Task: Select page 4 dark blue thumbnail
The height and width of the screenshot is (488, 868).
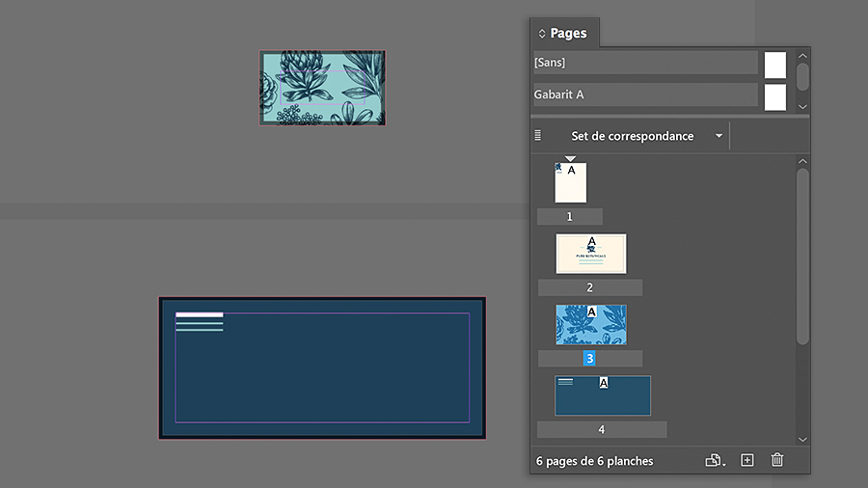Action: (603, 395)
